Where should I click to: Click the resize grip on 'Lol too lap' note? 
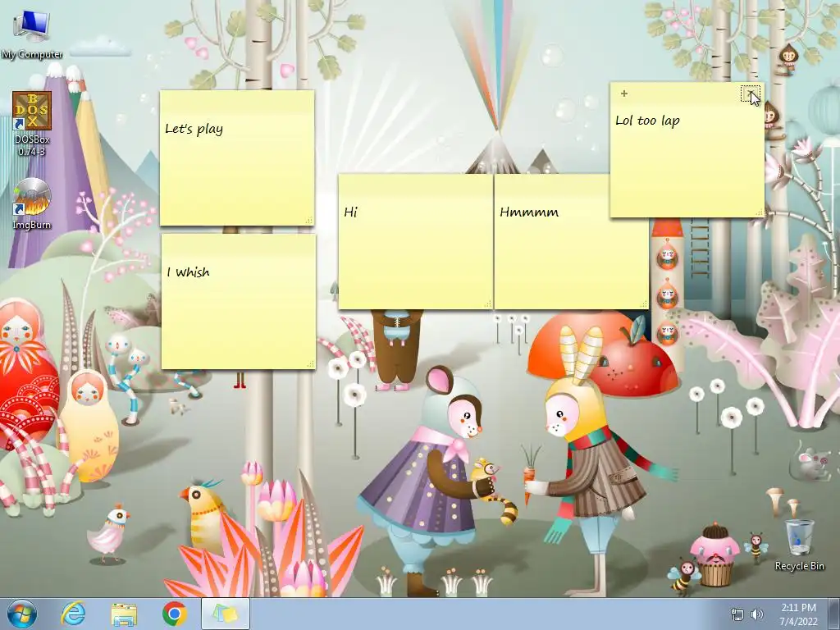click(759, 212)
